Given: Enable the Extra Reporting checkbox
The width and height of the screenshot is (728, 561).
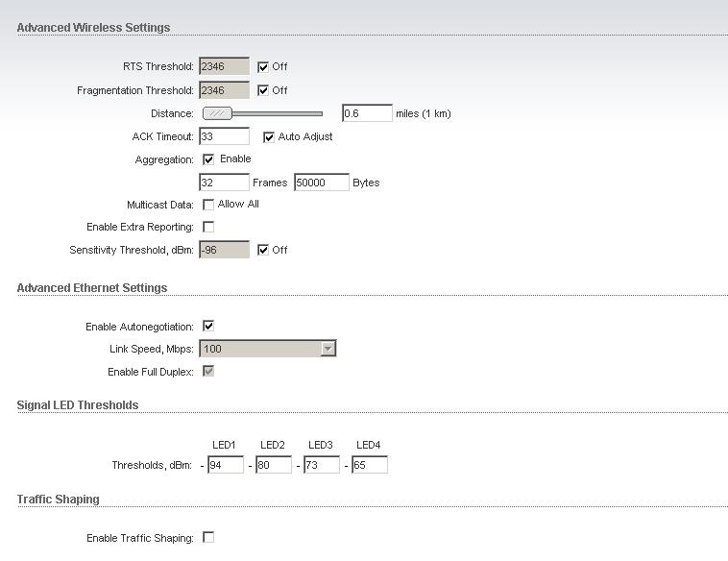Looking at the screenshot, I should pyautogui.click(x=208, y=228).
